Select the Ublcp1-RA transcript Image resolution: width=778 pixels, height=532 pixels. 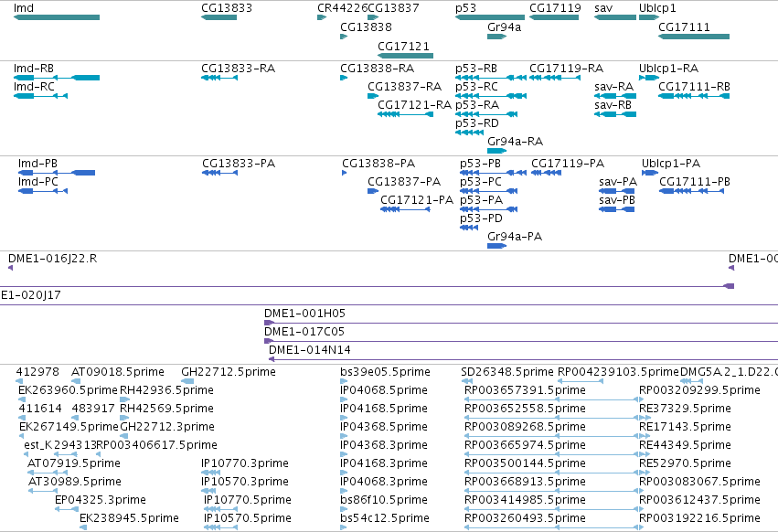tap(649, 78)
